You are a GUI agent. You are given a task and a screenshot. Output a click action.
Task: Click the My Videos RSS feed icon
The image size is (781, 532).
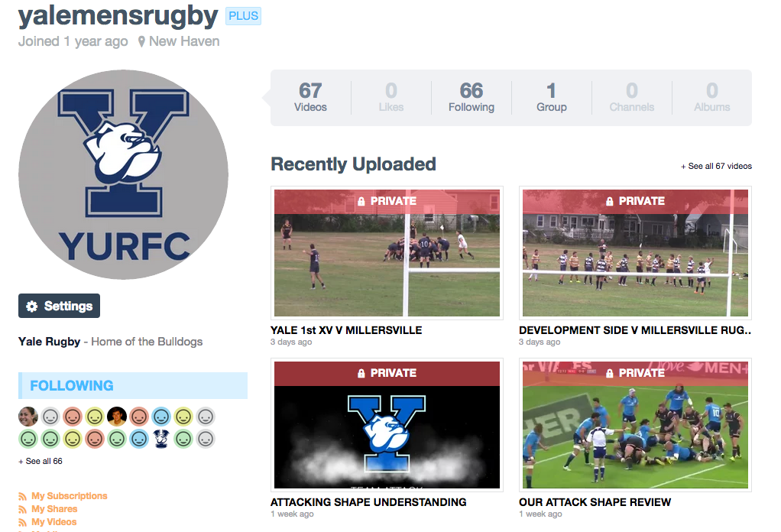pos(22,522)
